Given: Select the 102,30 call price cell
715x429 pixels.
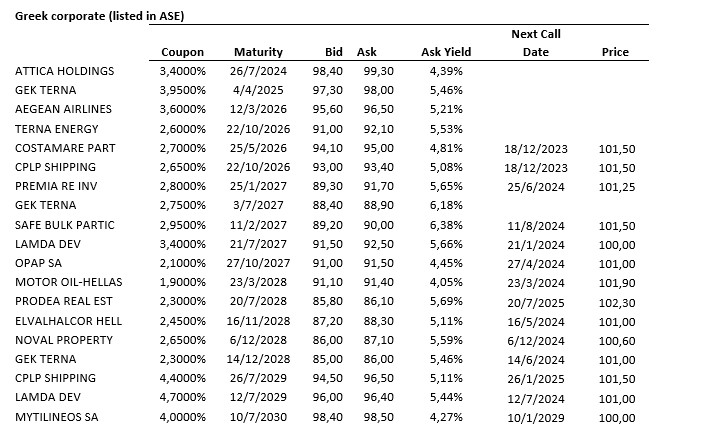Looking at the screenshot, I should coord(615,301).
